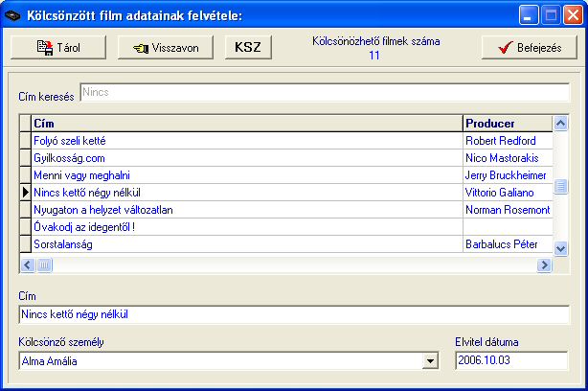Click the videotape icon in title bar
This screenshot has height=391, width=588.
click(12, 15)
